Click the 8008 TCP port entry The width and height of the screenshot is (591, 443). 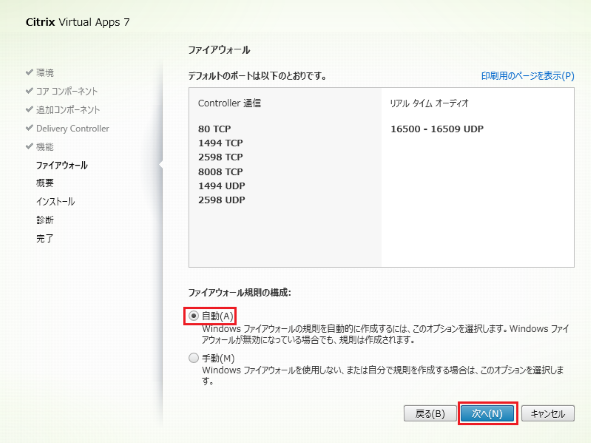point(220,172)
